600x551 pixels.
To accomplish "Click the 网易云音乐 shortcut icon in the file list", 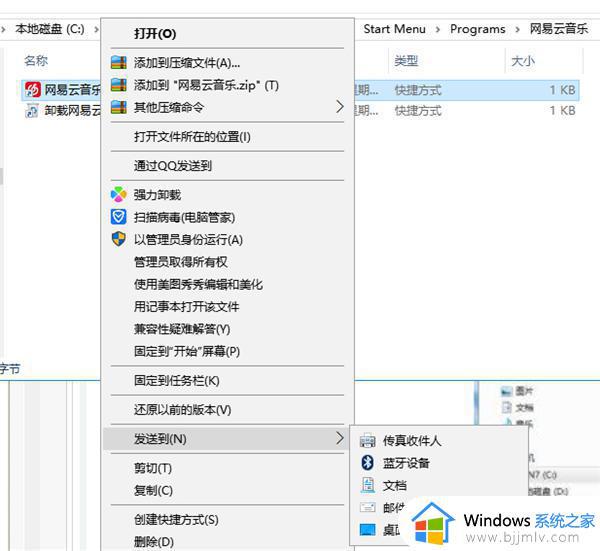I will tap(33, 90).
